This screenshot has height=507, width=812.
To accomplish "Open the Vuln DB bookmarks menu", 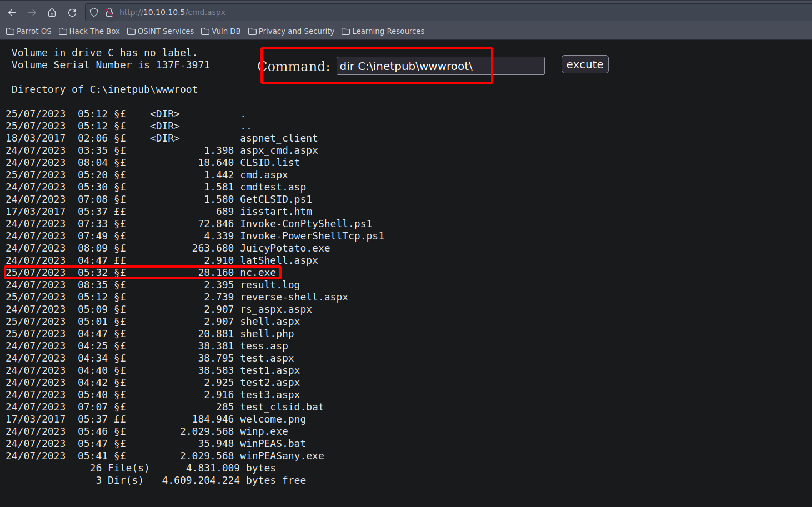I will pyautogui.click(x=225, y=31).
